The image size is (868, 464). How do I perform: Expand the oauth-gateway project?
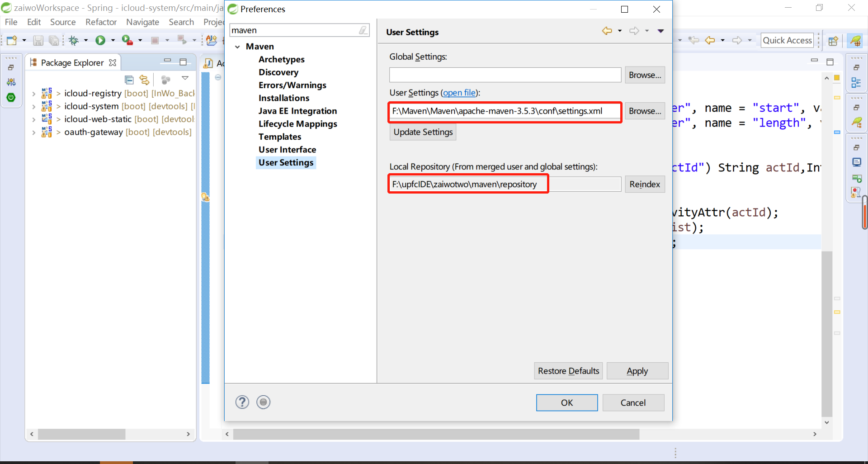click(x=33, y=133)
